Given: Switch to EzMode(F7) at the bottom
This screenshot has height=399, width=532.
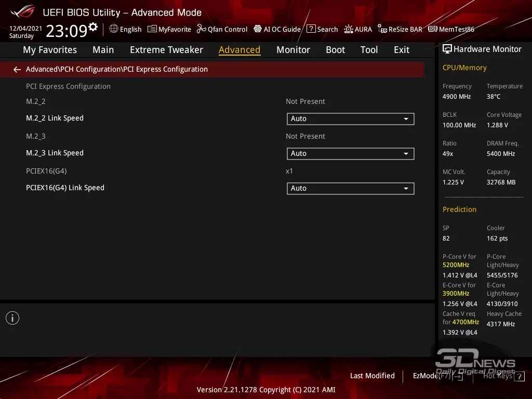Looking at the screenshot, I should point(437,376).
